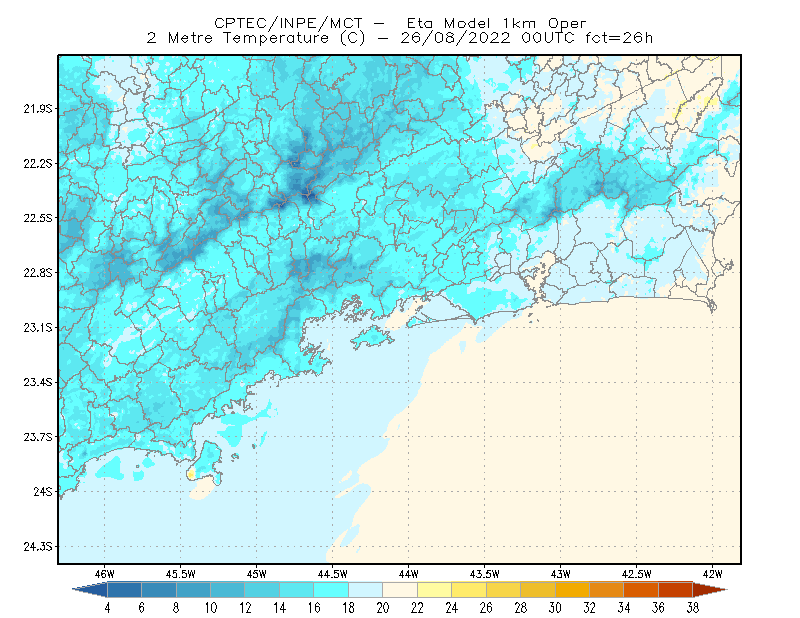The image size is (800, 618).
Task: Click the 20-22 cream colorbar segment
Action: click(400, 590)
